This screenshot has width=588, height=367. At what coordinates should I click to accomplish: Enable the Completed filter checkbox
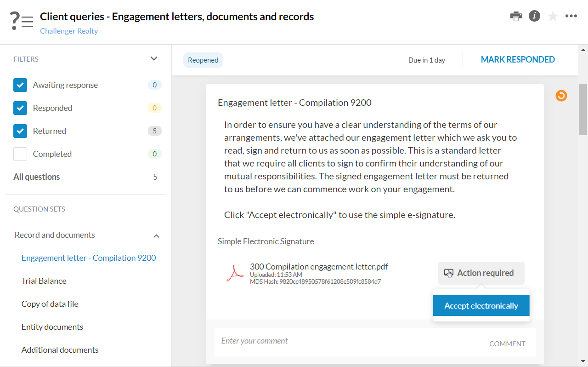[x=20, y=154]
